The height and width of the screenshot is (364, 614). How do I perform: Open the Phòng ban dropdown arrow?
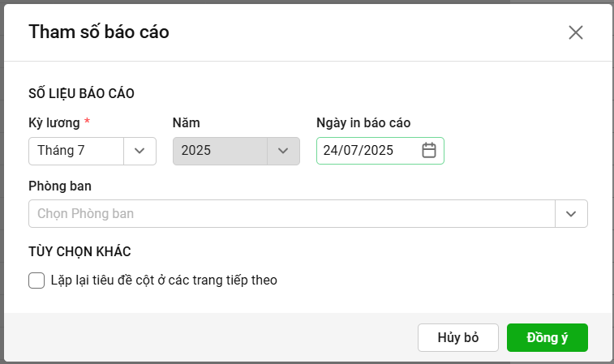(571, 214)
